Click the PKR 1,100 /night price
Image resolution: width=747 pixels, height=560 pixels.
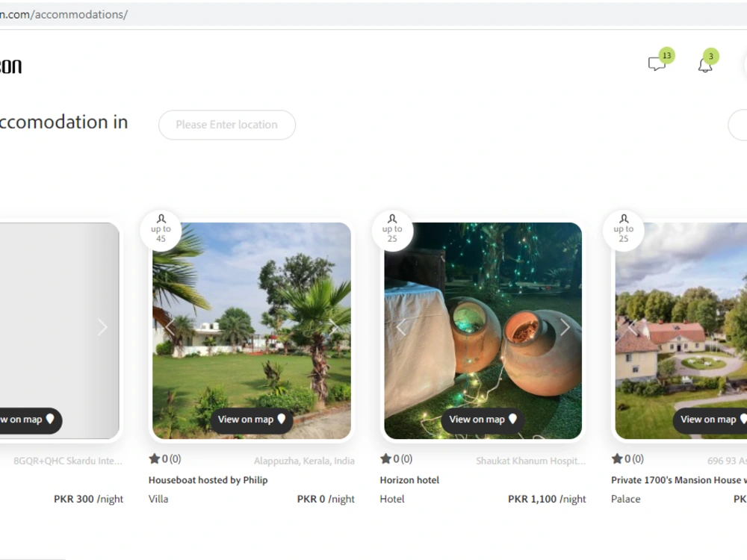point(547,499)
